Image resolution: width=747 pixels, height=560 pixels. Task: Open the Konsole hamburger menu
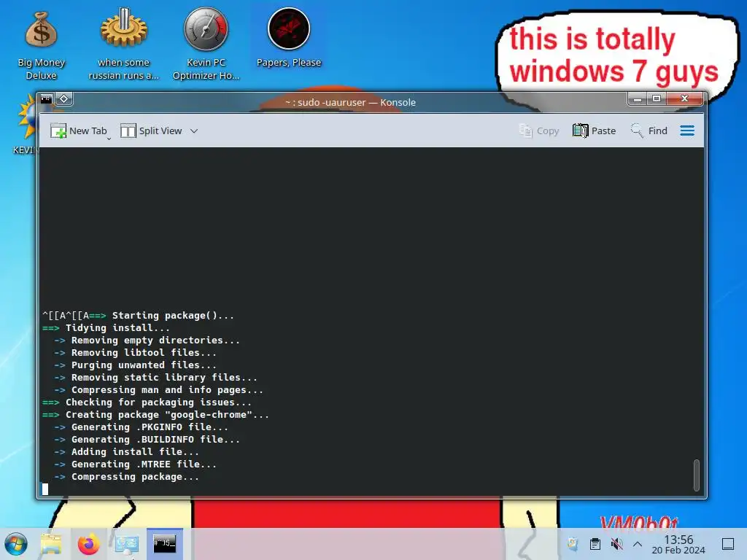pos(687,131)
